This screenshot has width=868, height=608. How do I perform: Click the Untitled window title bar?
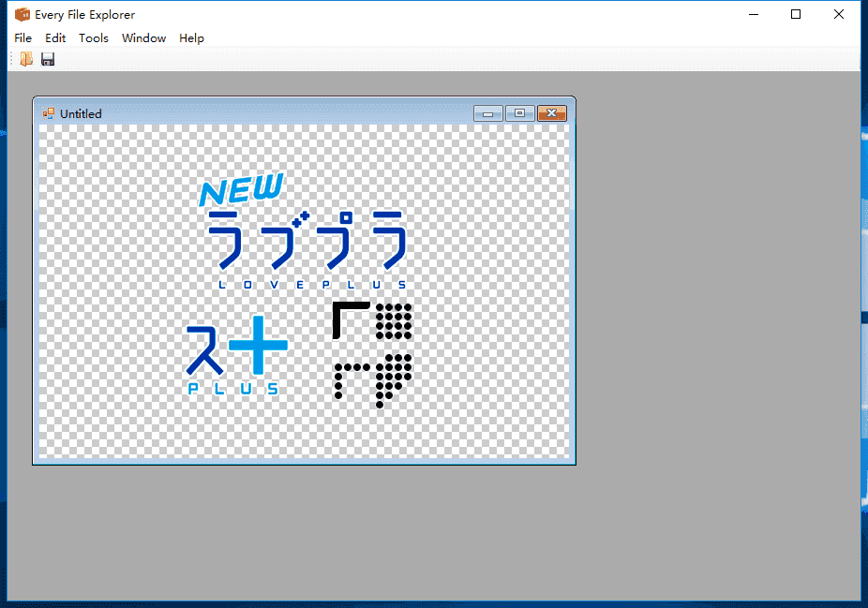pos(304,113)
